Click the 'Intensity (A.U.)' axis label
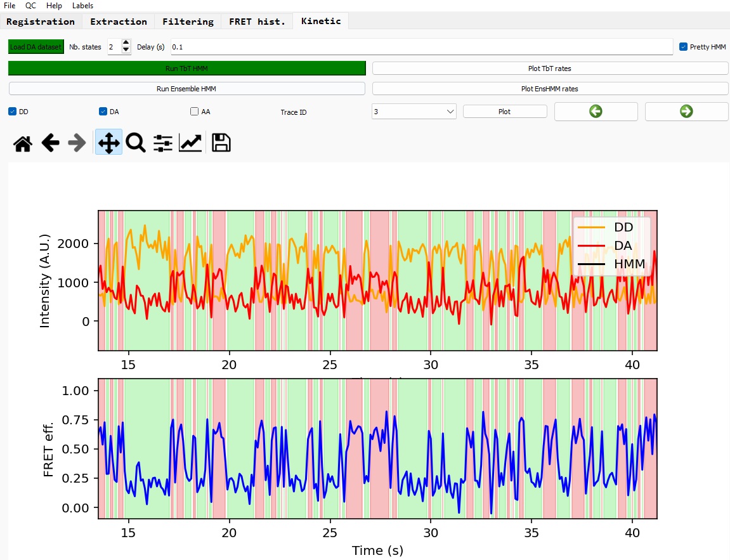This screenshot has height=560, width=730. 44,281
